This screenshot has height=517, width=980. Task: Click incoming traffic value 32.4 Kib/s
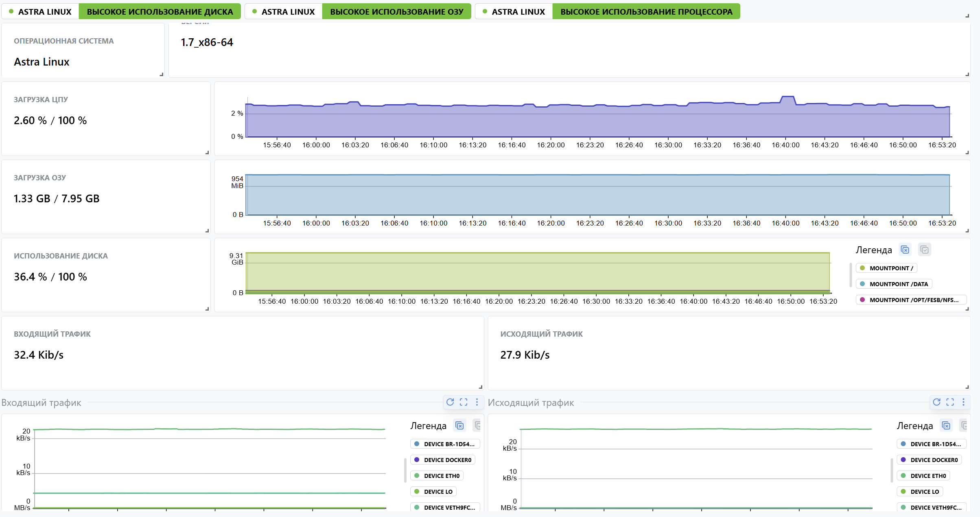39,355
